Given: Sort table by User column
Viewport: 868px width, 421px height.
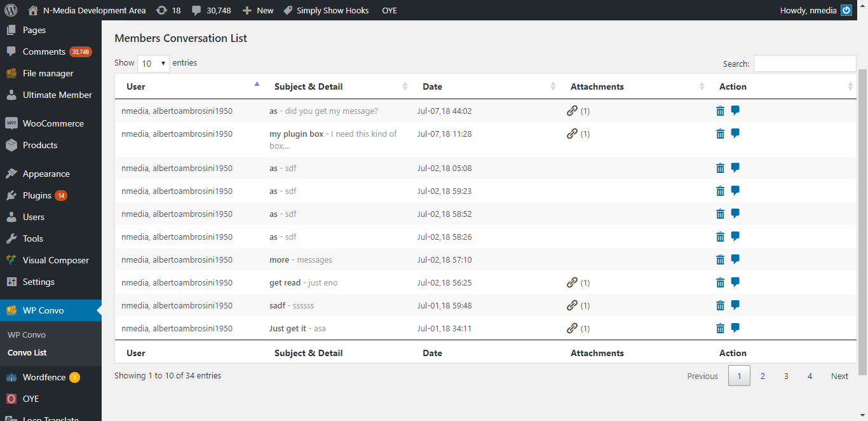Looking at the screenshot, I should 191,86.
